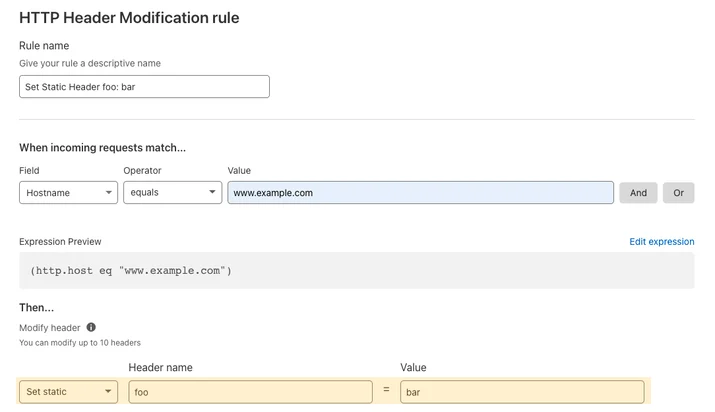
Task: Click the bar header value field
Action: pyautogui.click(x=522, y=392)
